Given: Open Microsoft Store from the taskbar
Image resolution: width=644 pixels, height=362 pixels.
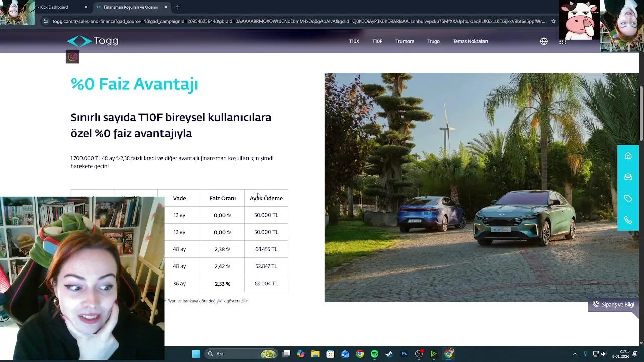Looking at the screenshot, I should point(330,354).
